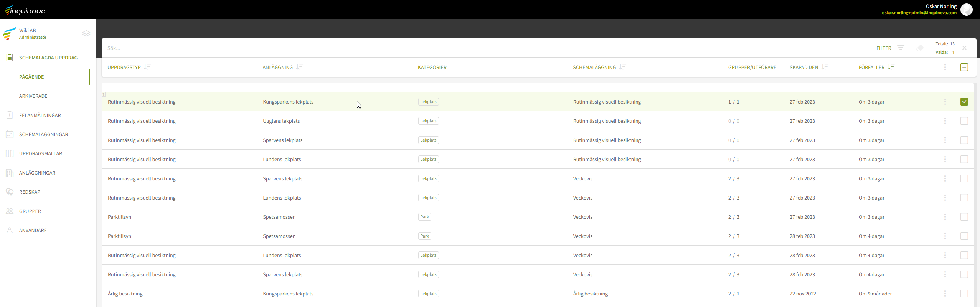Uncheck the selected Kungsparkens lekplats row

click(964, 102)
